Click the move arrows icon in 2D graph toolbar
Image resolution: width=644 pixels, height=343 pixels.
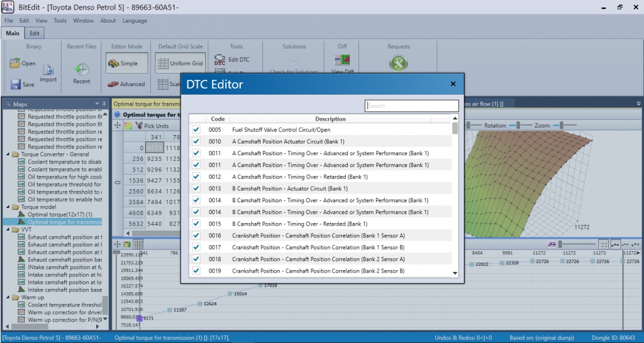pyautogui.click(x=118, y=244)
